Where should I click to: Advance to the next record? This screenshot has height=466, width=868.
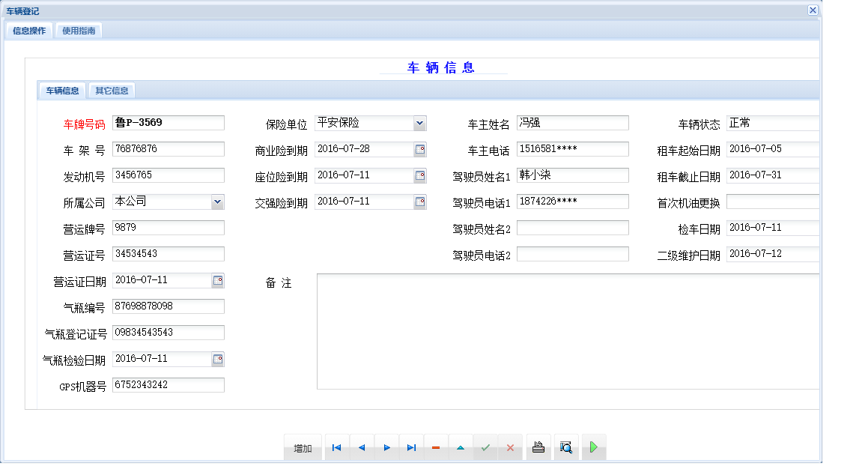coord(386,447)
